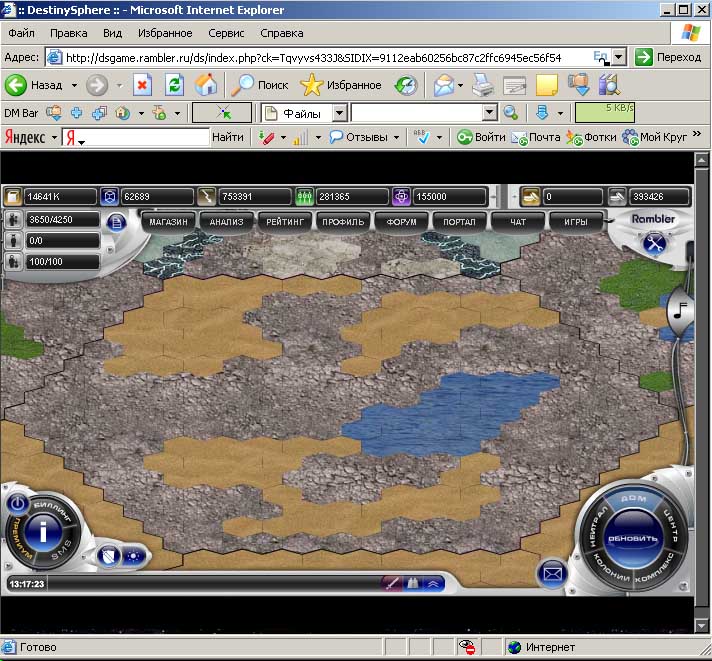This screenshot has height=661, width=712.
Task: Toggle the music note sound icon
Action: (x=680, y=311)
